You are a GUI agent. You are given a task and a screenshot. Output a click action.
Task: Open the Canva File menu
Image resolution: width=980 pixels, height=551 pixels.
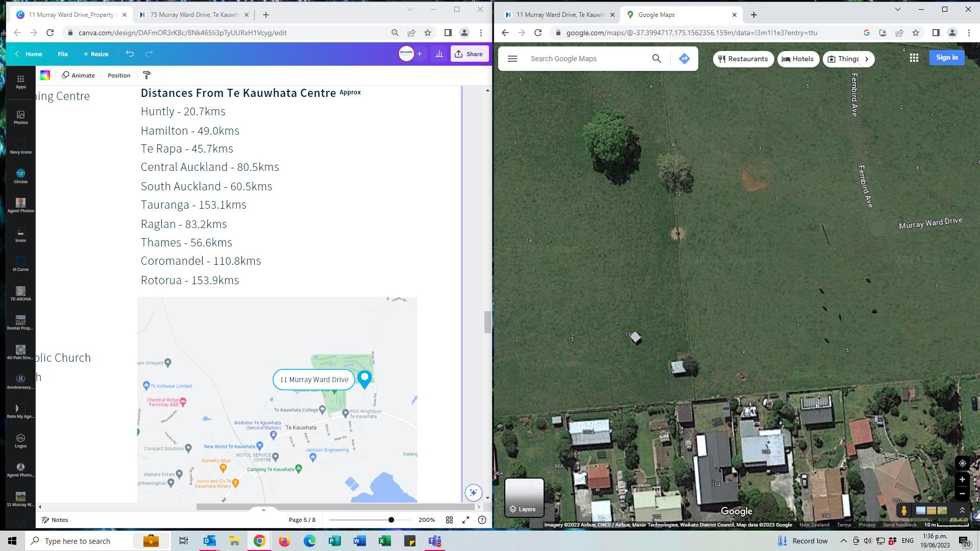point(63,54)
